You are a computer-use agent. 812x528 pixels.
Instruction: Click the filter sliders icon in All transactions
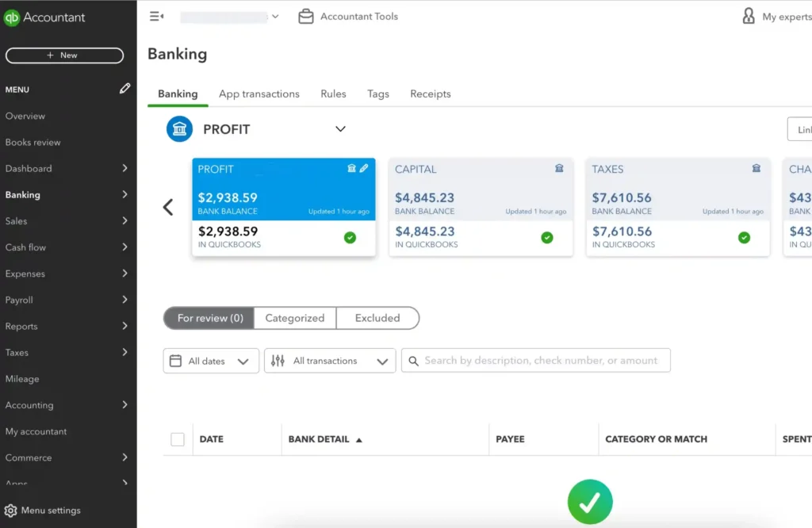click(x=278, y=361)
